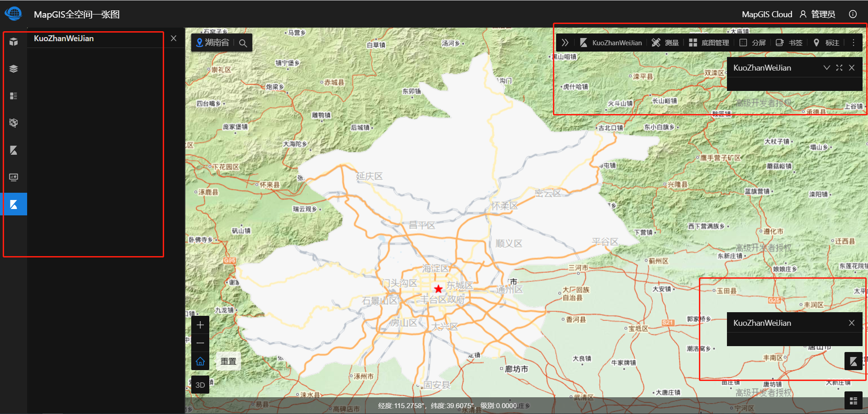Enable 分屏 split screen mode

753,42
